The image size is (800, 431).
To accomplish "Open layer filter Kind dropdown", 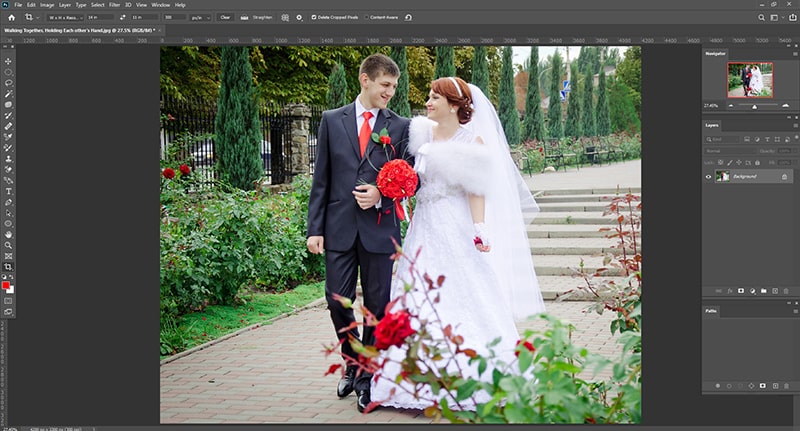I will 722,139.
